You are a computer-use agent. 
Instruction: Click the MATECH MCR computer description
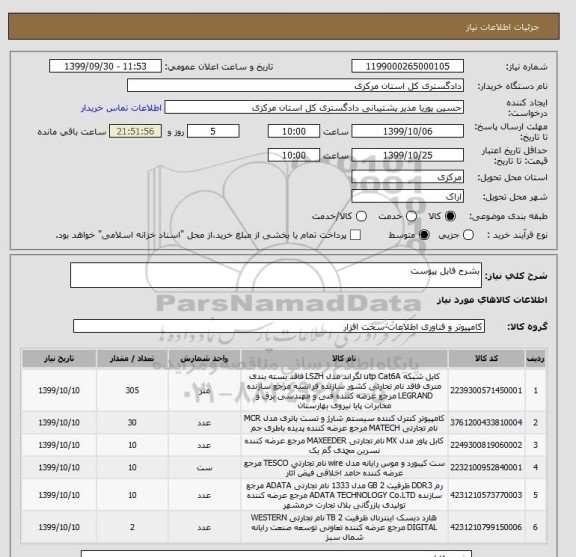(344, 423)
